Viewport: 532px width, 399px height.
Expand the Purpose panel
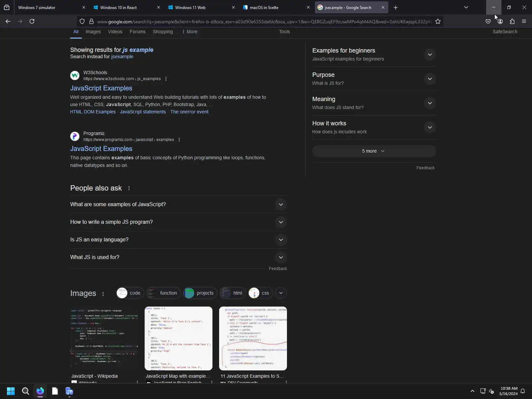click(x=374, y=79)
